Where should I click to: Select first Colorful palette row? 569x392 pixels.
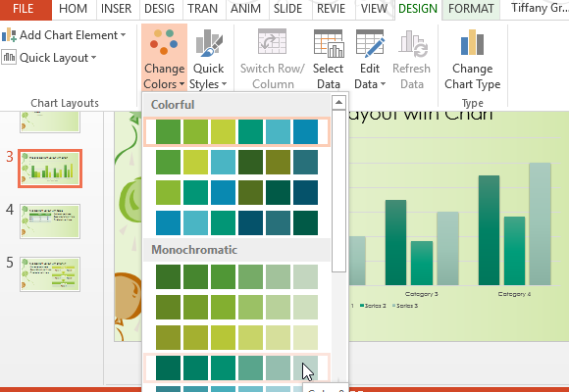point(236,131)
